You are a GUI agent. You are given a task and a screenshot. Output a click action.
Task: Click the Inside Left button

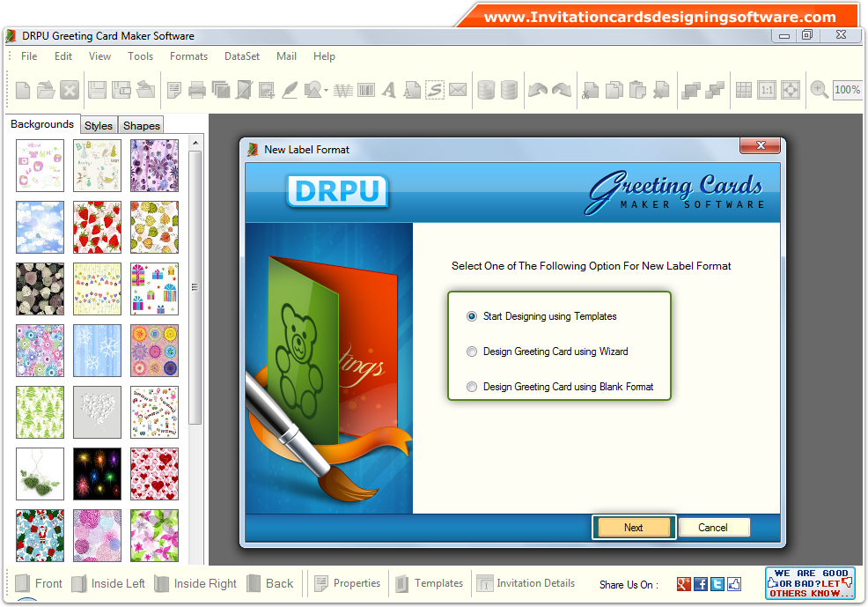coord(108,583)
